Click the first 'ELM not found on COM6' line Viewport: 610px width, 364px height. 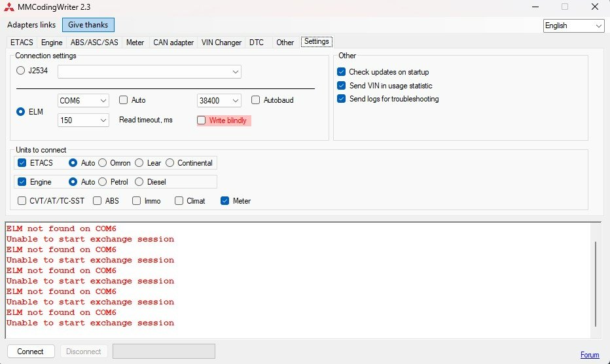(61, 228)
